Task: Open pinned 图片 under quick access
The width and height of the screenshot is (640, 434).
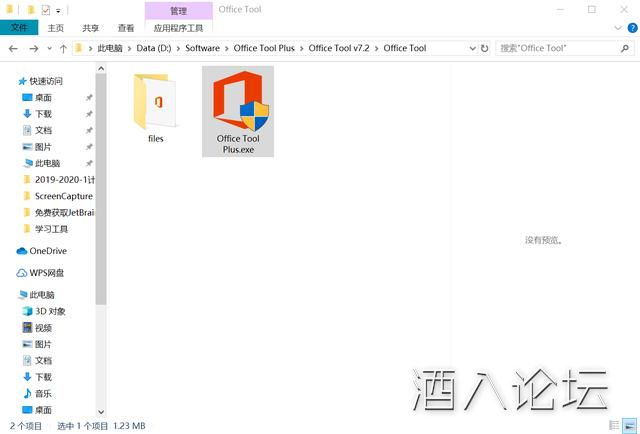Action: tap(43, 147)
